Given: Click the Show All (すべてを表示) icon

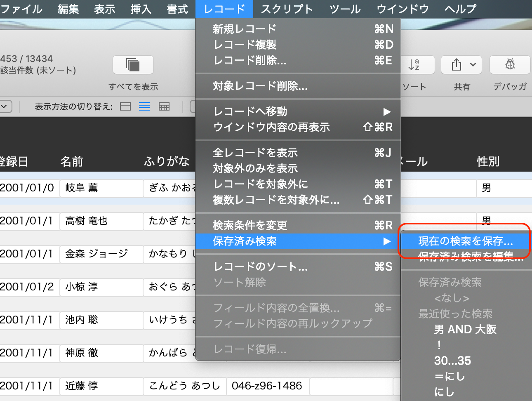Looking at the screenshot, I should coord(133,65).
